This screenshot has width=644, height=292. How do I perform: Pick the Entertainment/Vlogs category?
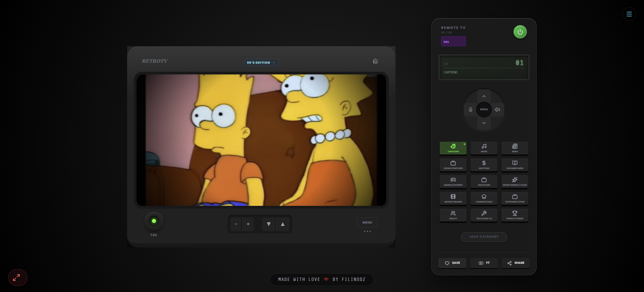click(x=515, y=181)
